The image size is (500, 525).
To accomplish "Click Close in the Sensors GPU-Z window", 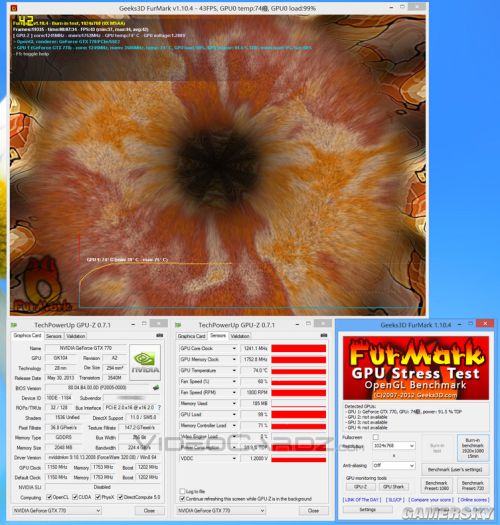I will (313, 511).
